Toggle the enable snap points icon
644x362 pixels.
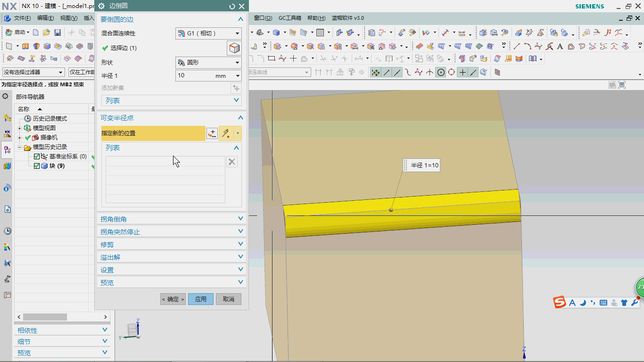375,72
